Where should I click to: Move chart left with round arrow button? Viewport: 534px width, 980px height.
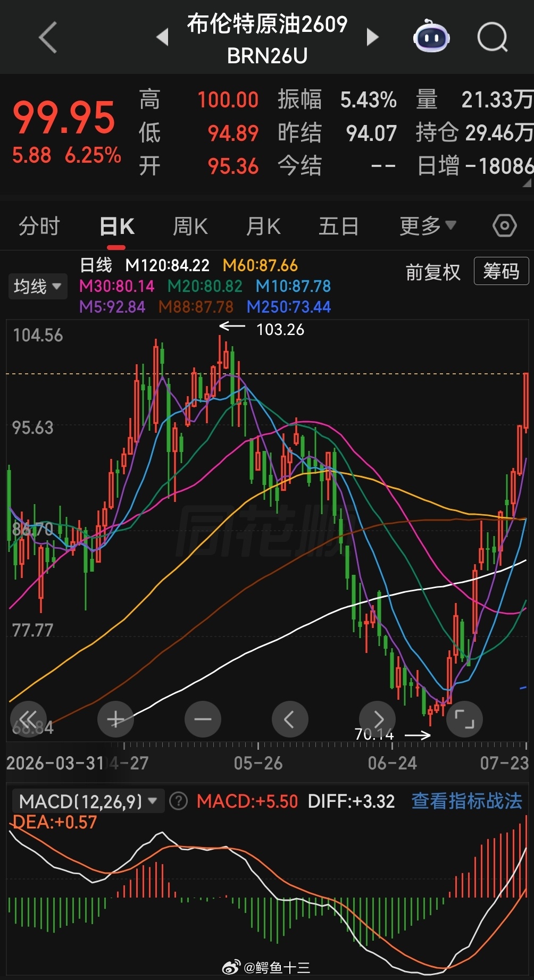[x=290, y=719]
